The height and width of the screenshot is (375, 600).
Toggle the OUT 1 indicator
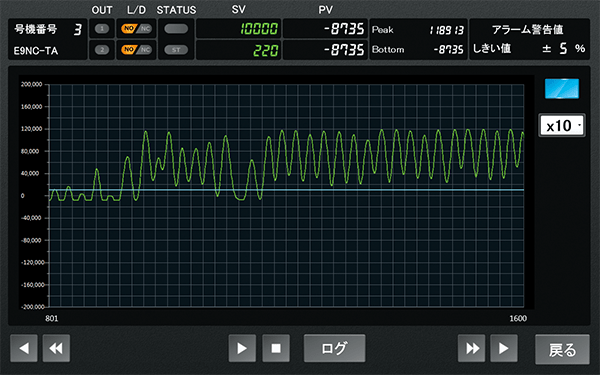(102, 29)
